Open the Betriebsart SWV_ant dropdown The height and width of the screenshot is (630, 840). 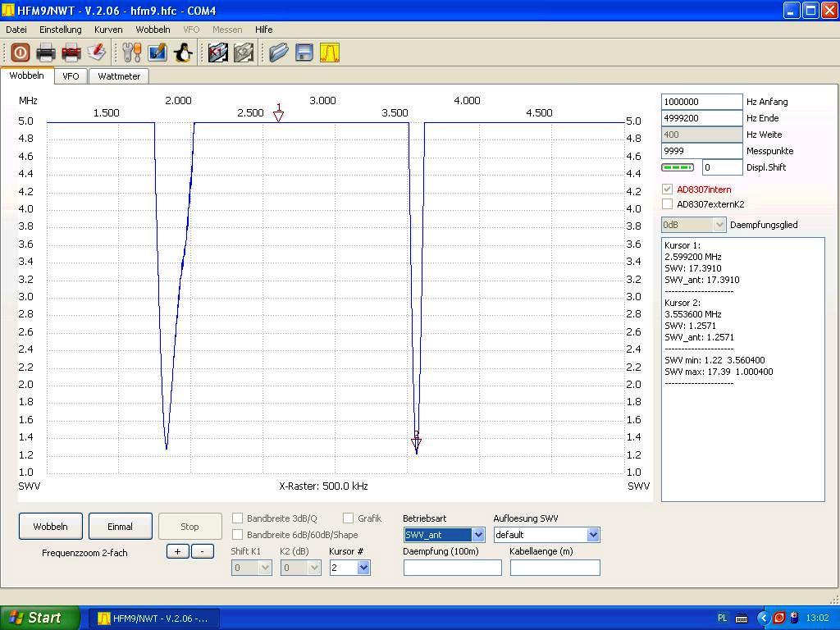coord(477,535)
